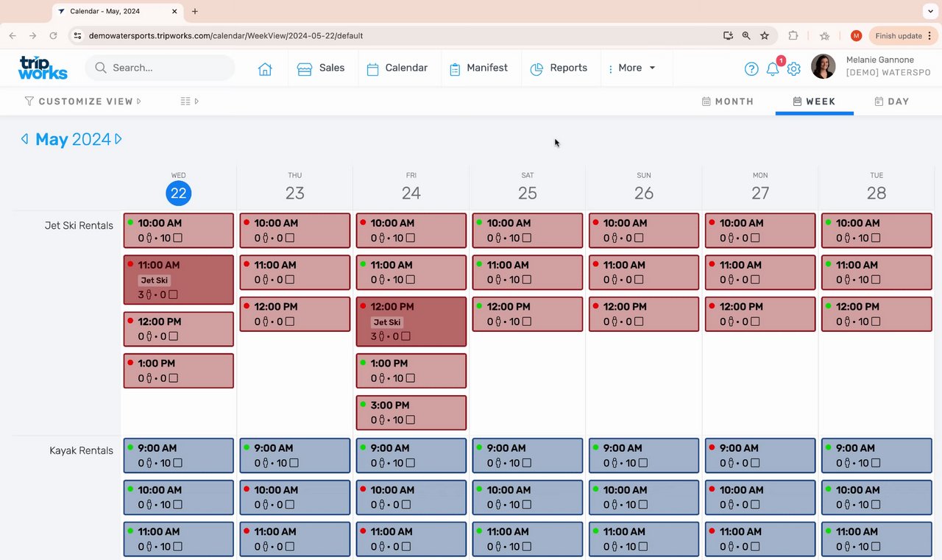This screenshot has width=942, height=560.
Task: Click the TripWorks logo
Action: click(43, 68)
